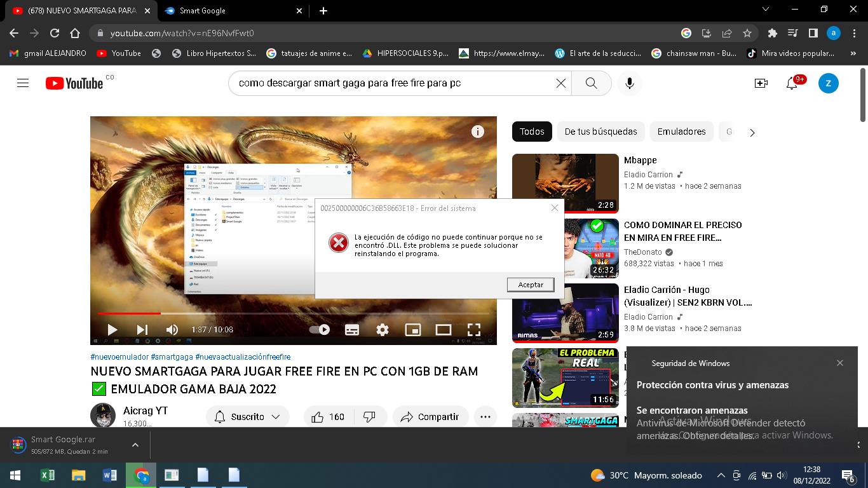Open video settings gear icon
Viewport: 868px width, 488px height.
click(382, 329)
